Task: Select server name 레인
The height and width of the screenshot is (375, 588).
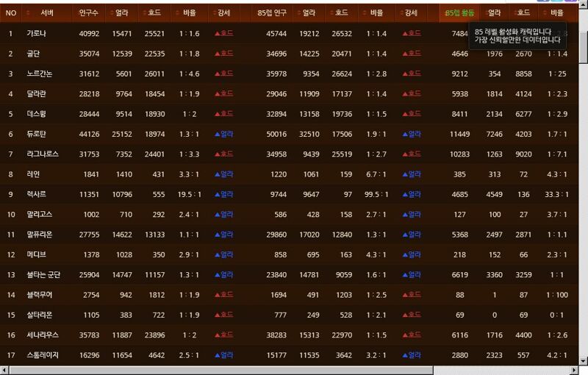Action: click(x=33, y=174)
